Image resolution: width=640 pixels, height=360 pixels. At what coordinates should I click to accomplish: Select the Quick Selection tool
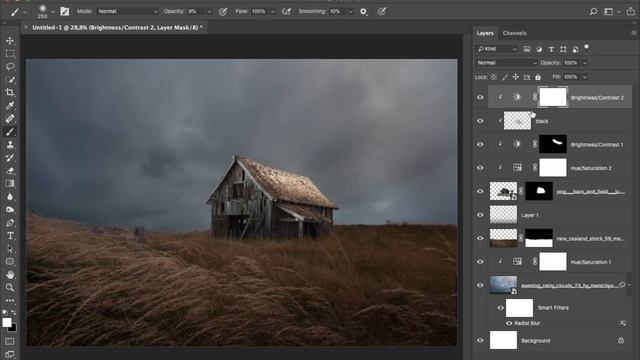[x=10, y=80]
